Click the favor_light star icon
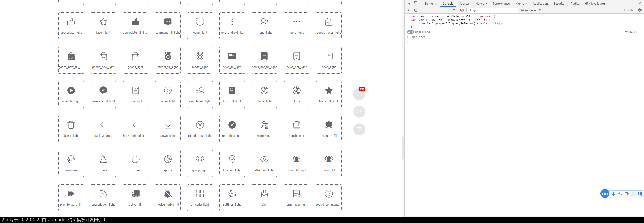644x223 pixels. pos(103,22)
